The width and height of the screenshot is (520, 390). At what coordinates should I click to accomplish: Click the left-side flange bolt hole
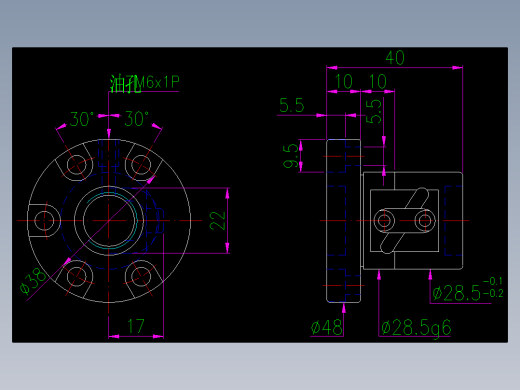click(44, 221)
